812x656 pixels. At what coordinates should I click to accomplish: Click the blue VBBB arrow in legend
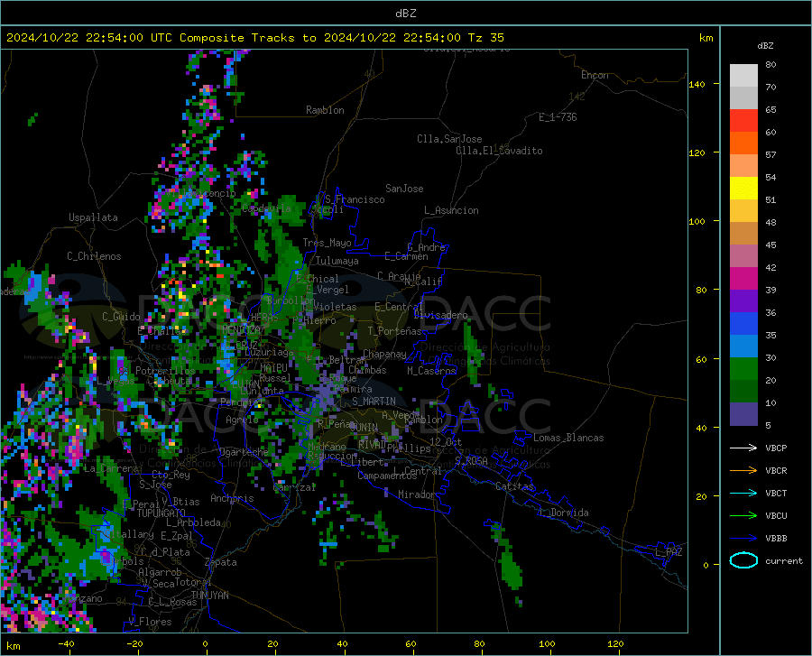click(x=743, y=539)
